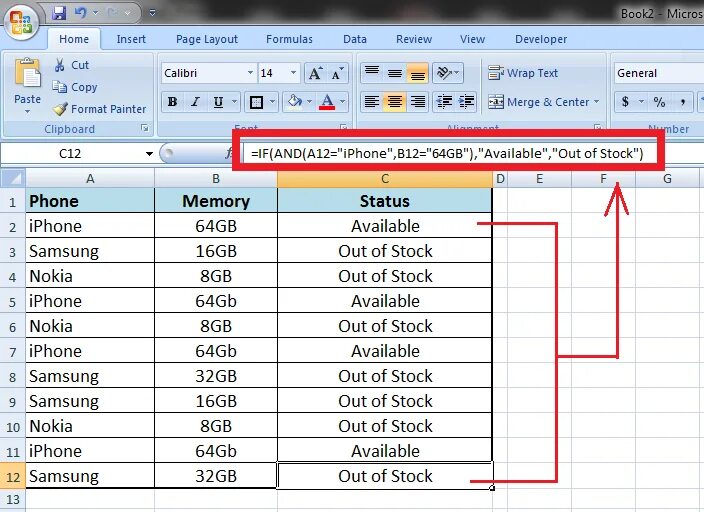Align text left
This screenshot has height=512, width=704.
(x=372, y=102)
